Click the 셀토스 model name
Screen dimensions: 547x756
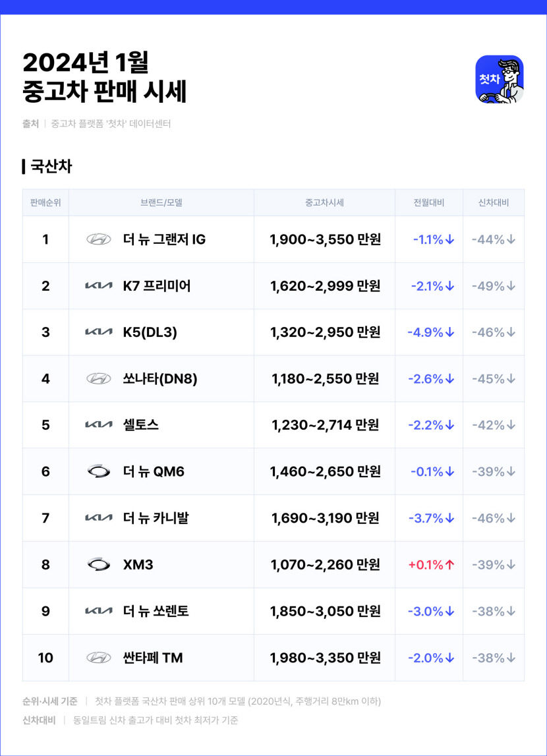point(140,425)
